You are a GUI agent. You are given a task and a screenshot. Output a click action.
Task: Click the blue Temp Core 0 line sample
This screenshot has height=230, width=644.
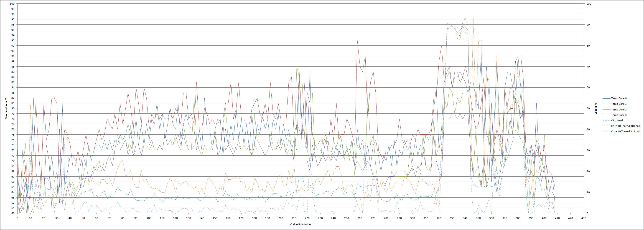coord(606,99)
